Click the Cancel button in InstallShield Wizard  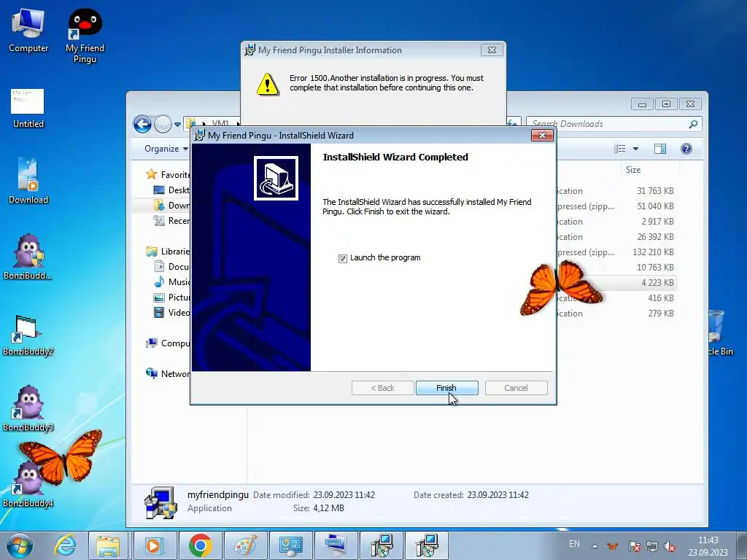coord(516,388)
